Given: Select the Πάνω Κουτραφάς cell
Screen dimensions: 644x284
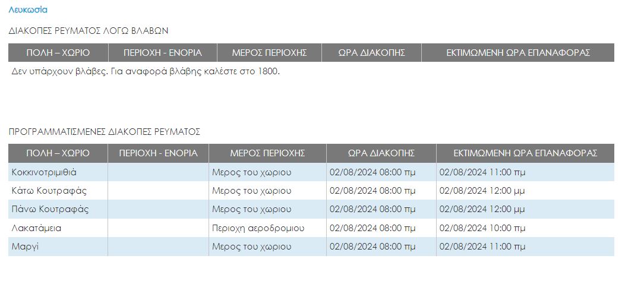Looking at the screenshot, I should (x=58, y=209).
